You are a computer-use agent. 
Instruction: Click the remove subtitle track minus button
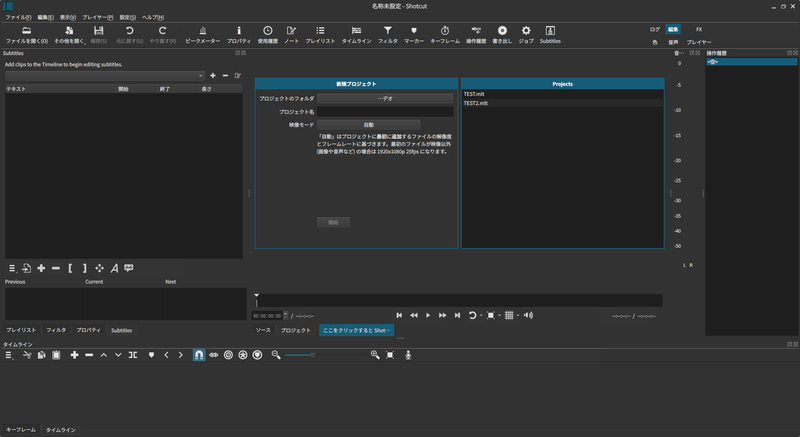coord(225,75)
